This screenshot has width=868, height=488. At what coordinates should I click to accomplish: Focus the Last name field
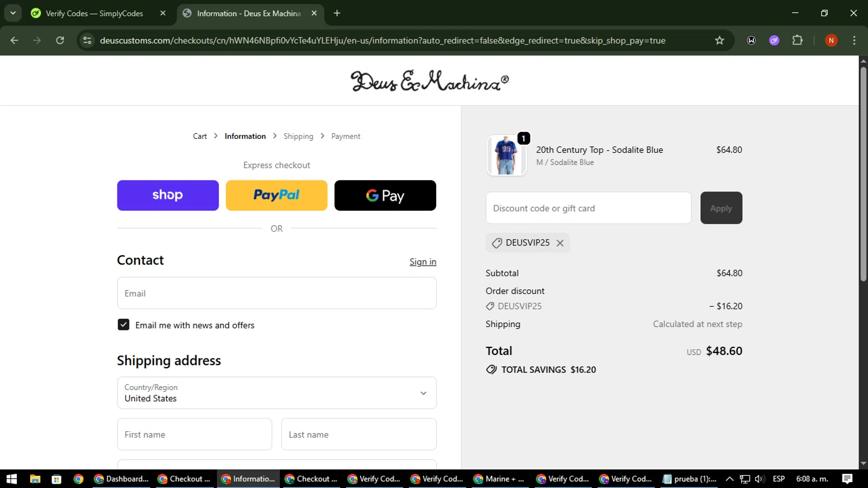point(359,434)
